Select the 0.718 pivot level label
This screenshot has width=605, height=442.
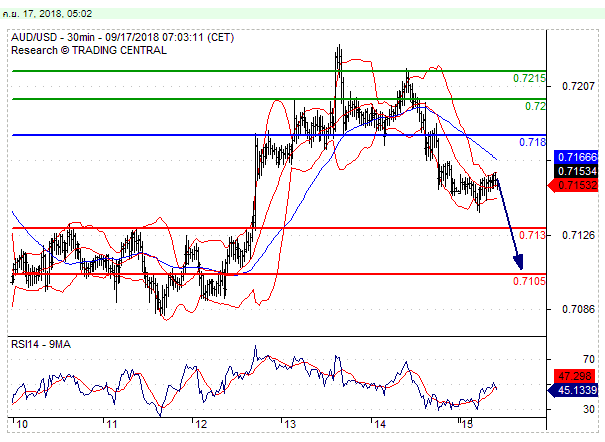(532, 142)
